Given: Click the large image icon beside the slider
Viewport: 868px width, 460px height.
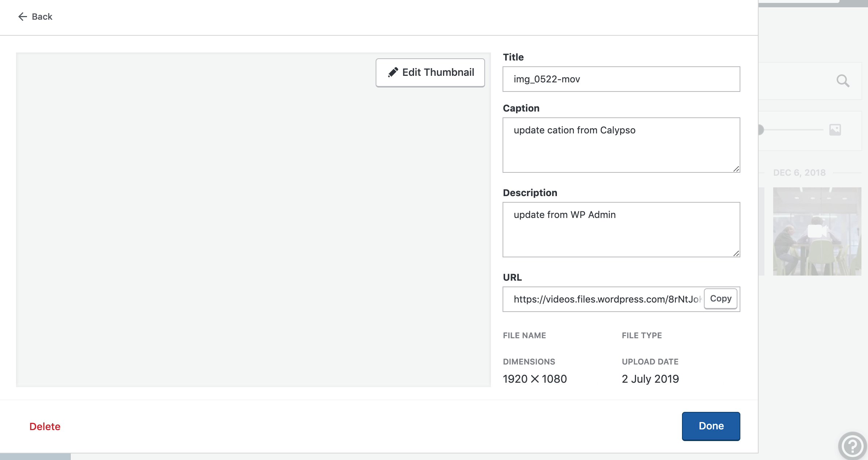Looking at the screenshot, I should (x=835, y=130).
